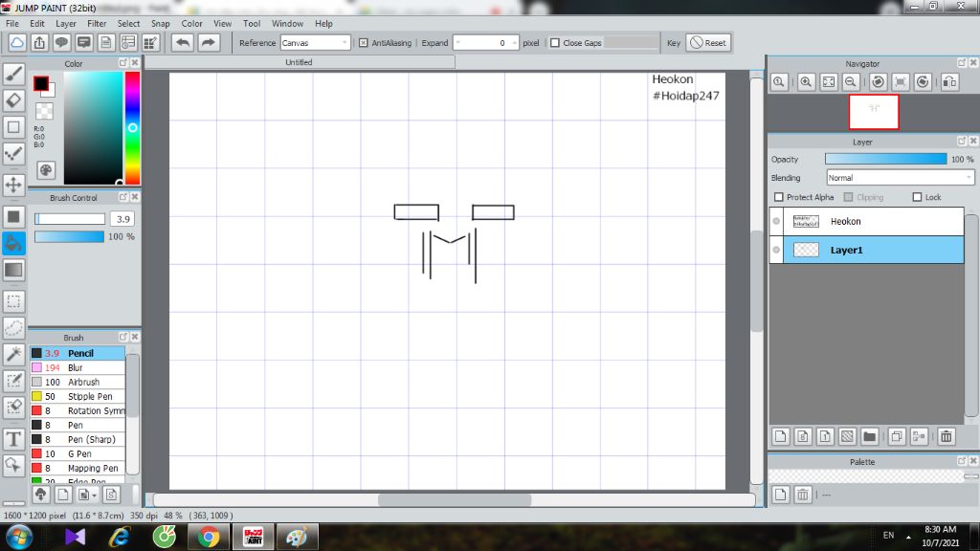Click the Navigator canvas thumbnail
Screen dimensions: 980x551
[874, 113]
